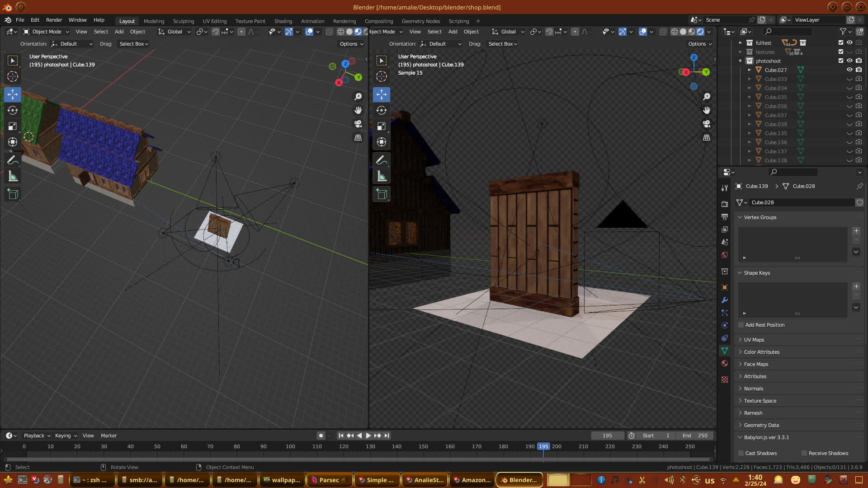Click play animation button in timeline
Image resolution: width=868 pixels, height=488 pixels.
click(368, 436)
